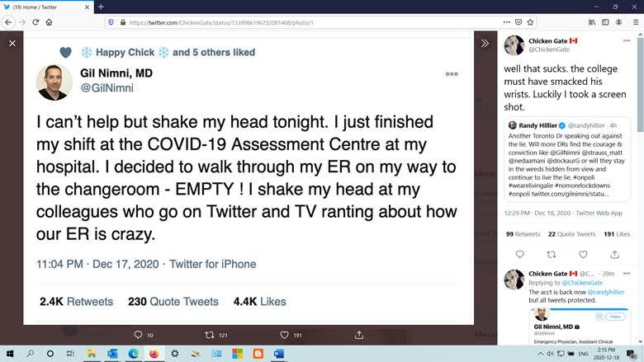Screen dimensions: 644x362
Task: Open the Windows Start menu
Action: click(9, 353)
